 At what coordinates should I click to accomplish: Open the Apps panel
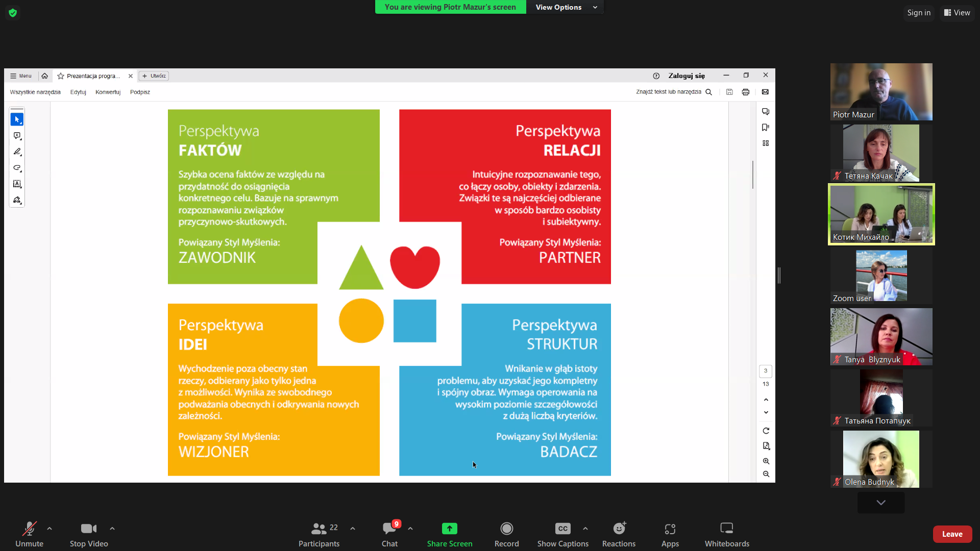tap(670, 534)
